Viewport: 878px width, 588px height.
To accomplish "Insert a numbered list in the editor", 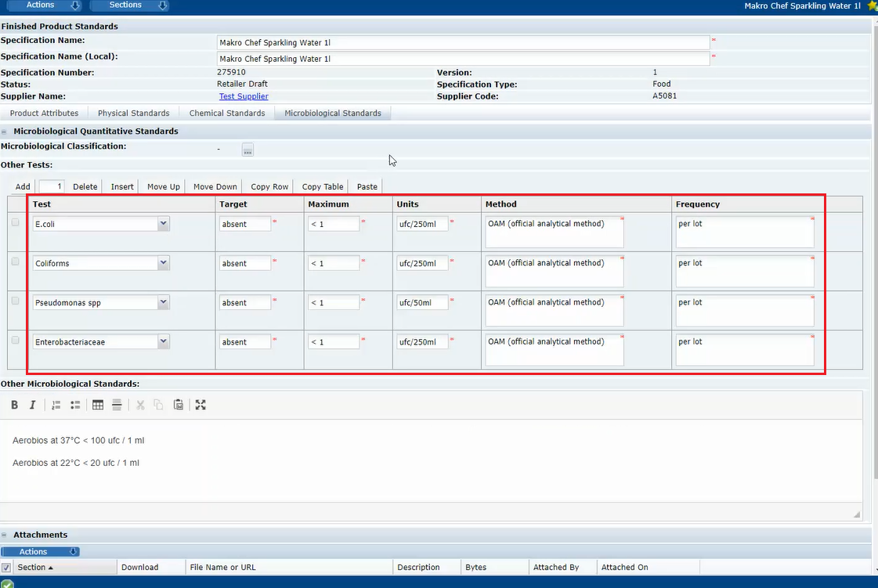I will click(56, 405).
